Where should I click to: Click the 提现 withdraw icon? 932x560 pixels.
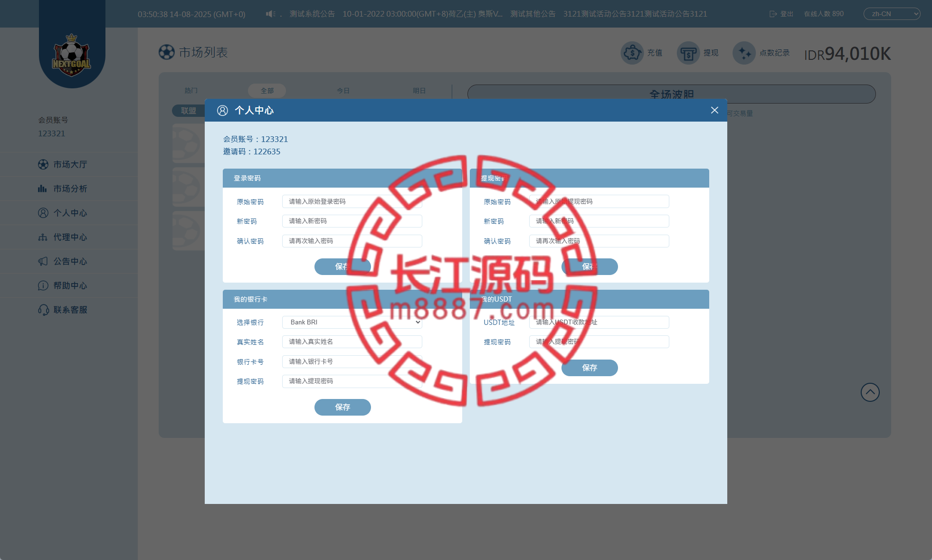688,53
